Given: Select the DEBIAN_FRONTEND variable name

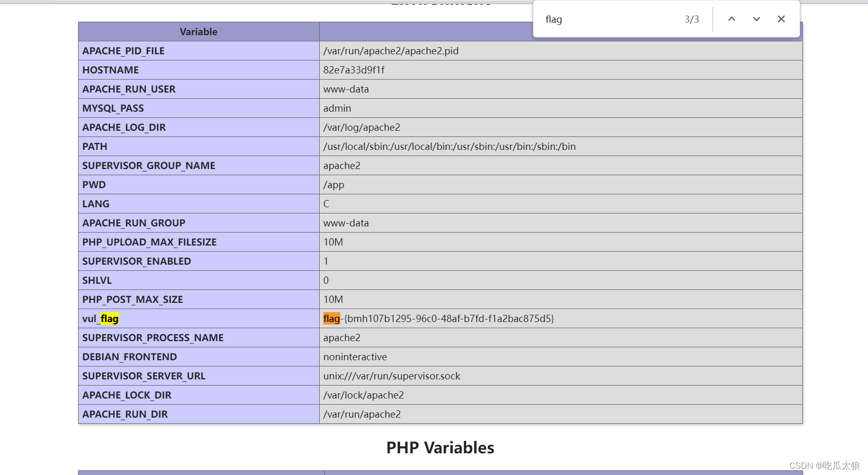Looking at the screenshot, I should 129,357.
